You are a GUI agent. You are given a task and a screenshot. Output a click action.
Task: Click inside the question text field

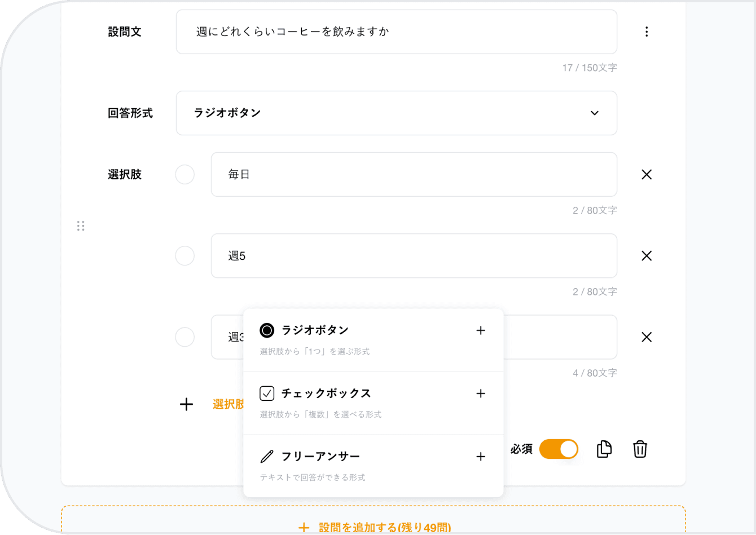click(395, 32)
